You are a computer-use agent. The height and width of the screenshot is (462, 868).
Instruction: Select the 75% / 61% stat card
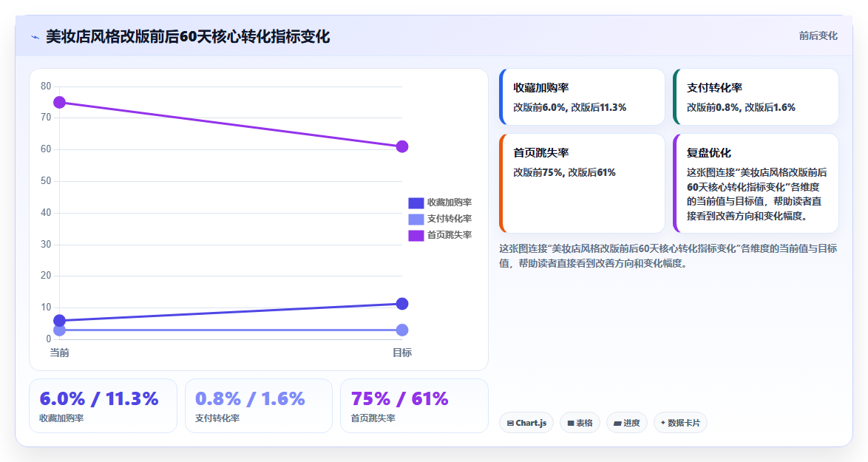click(x=414, y=406)
